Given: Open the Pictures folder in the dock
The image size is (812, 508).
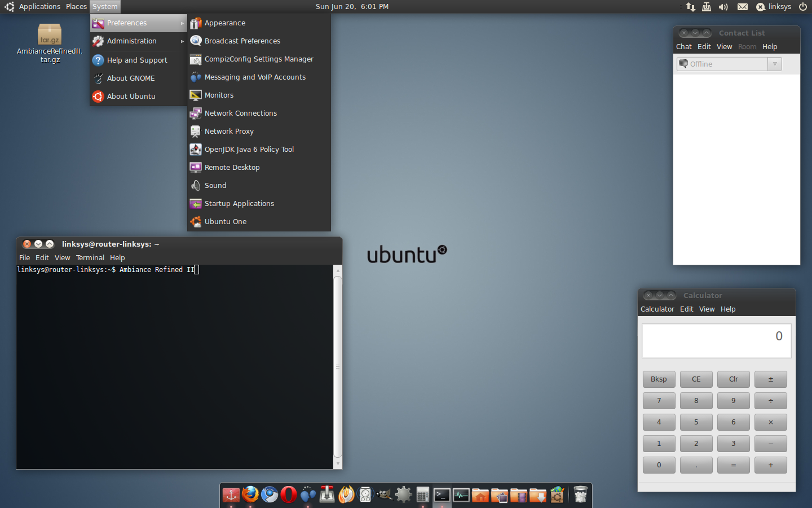Looking at the screenshot, I should [500, 495].
